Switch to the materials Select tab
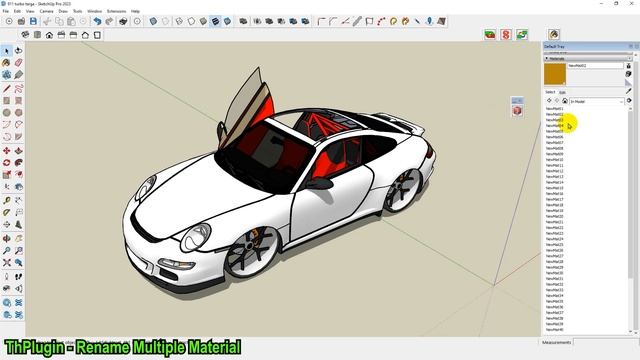 coord(550,92)
